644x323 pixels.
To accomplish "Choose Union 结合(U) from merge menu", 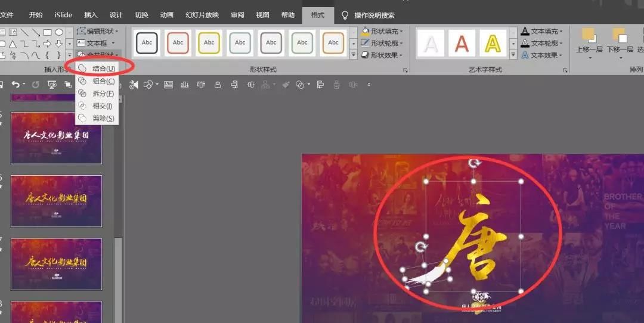I will [x=98, y=69].
